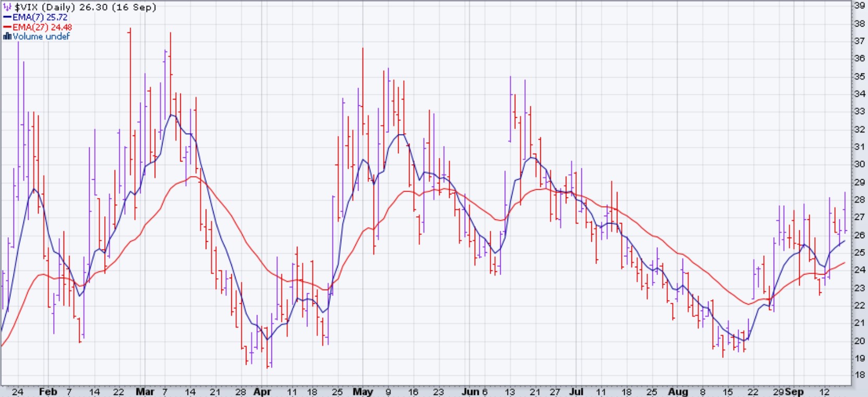Click the 18 value on the price axis

coord(859,375)
